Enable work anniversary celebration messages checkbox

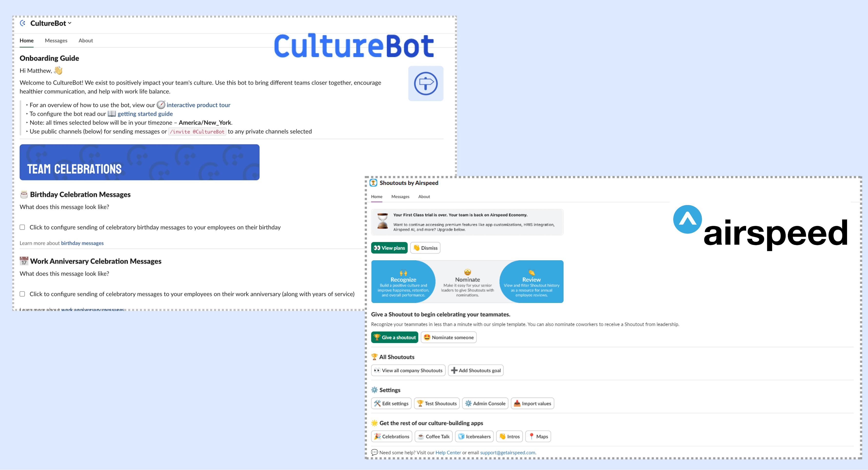[22, 294]
